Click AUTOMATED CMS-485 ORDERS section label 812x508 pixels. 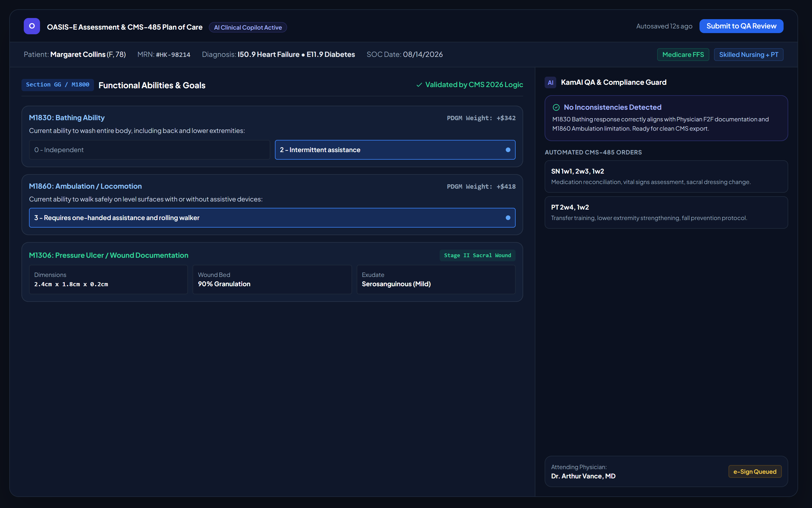point(593,152)
